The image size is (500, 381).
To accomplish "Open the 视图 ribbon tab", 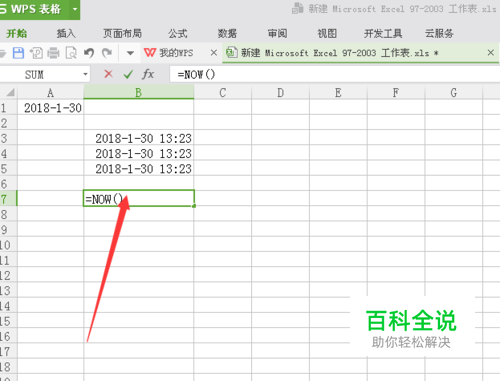I will tap(327, 33).
